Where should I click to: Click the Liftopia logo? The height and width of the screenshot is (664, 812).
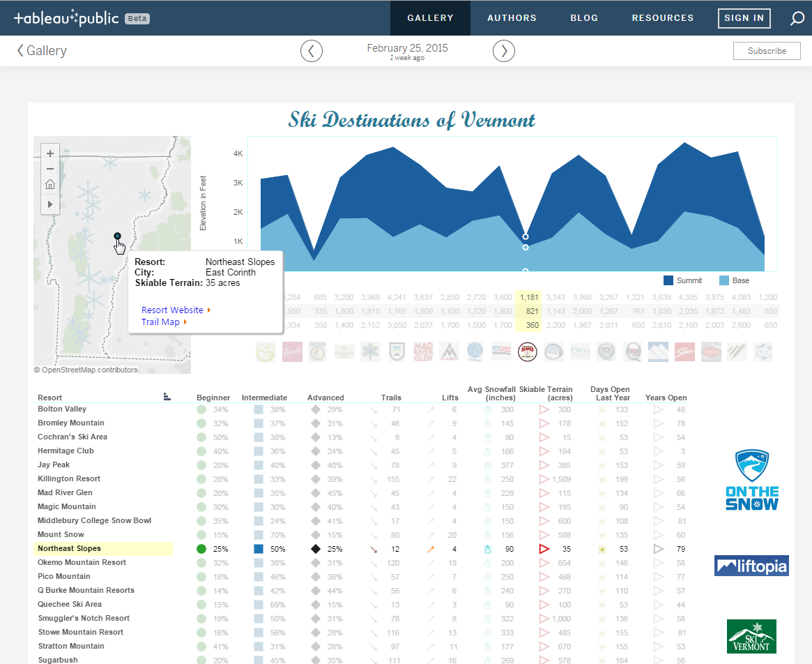751,566
